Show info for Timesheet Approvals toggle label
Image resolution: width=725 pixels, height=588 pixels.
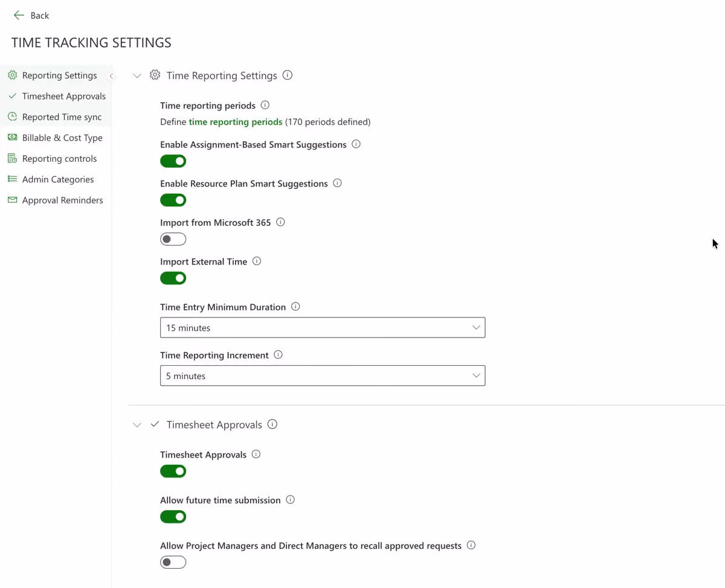pos(256,455)
